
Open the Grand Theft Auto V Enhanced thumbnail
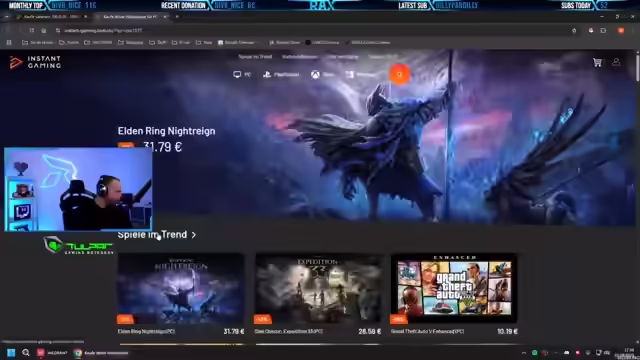coord(454,289)
